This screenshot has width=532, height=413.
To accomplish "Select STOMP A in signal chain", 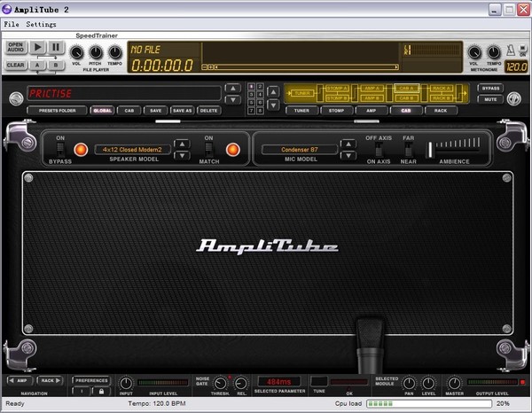I will point(337,88).
